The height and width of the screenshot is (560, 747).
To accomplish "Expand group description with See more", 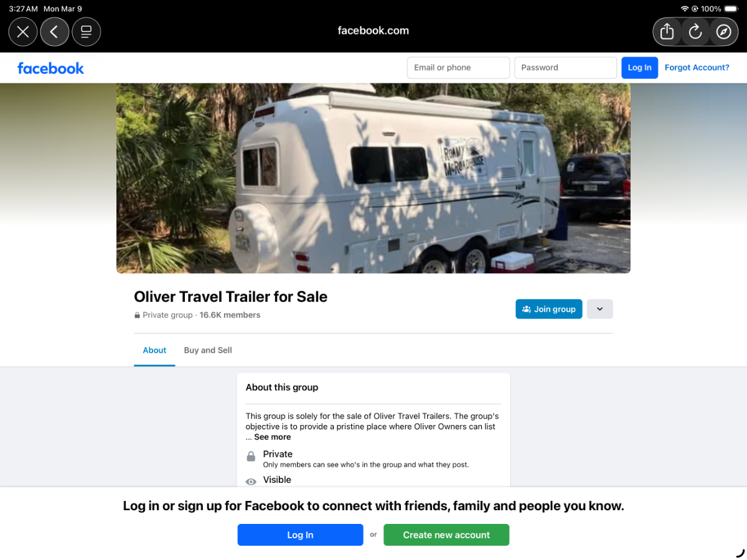I will tap(272, 437).
